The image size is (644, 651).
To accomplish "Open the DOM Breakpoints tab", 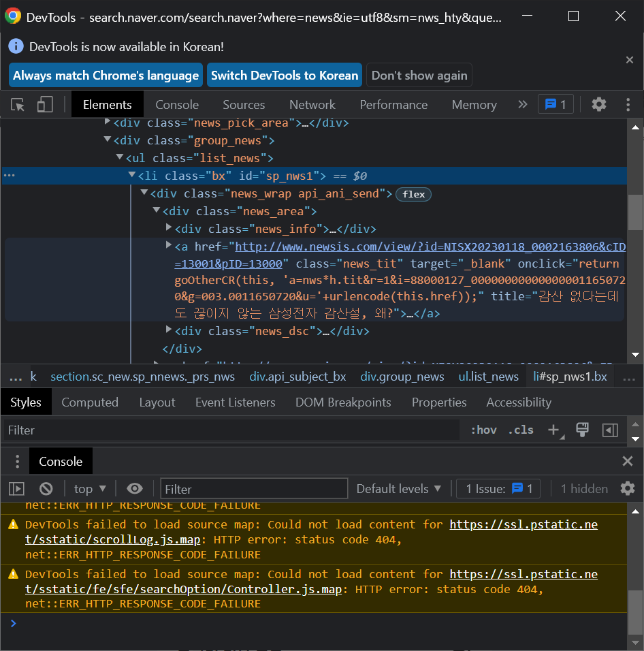I will [343, 402].
